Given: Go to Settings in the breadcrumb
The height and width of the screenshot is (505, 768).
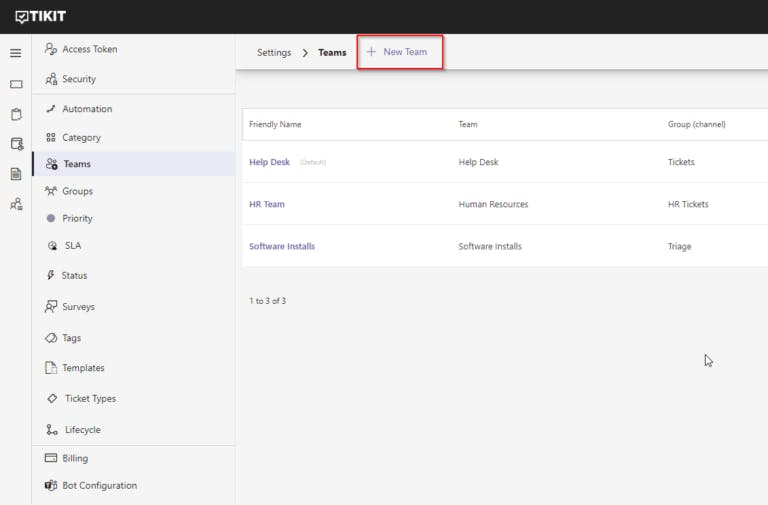Looking at the screenshot, I should click(x=274, y=52).
